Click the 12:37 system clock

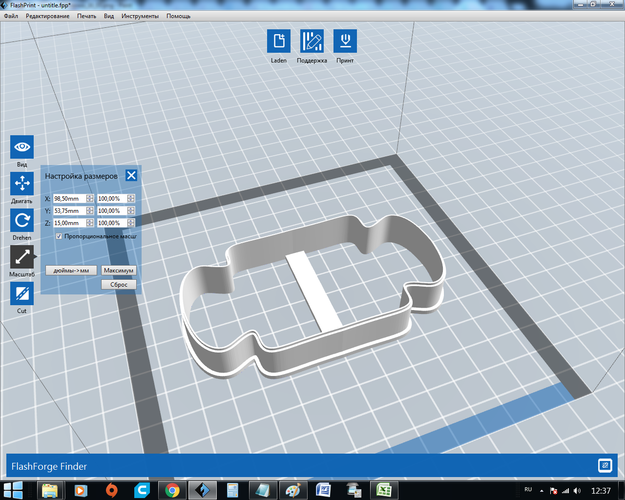(601, 491)
